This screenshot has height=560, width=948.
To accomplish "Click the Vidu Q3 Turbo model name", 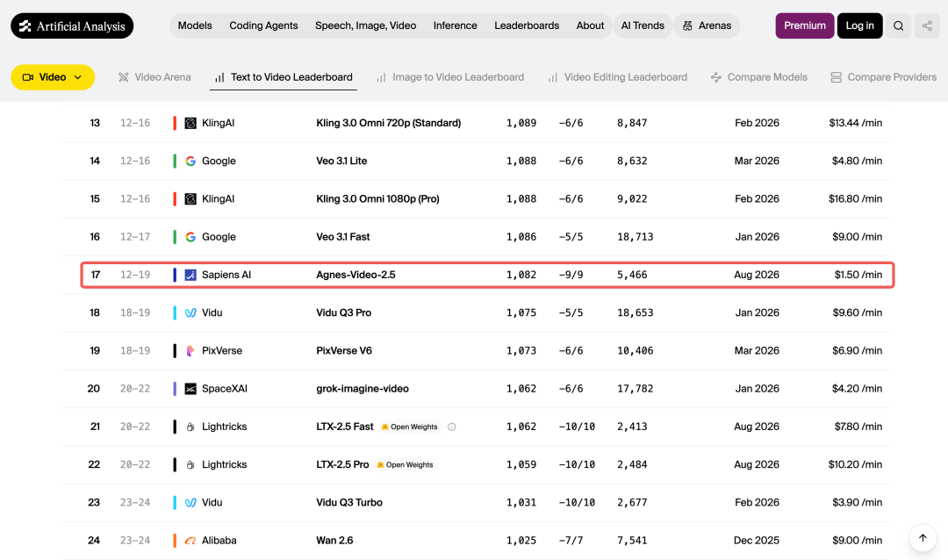I will (349, 503).
